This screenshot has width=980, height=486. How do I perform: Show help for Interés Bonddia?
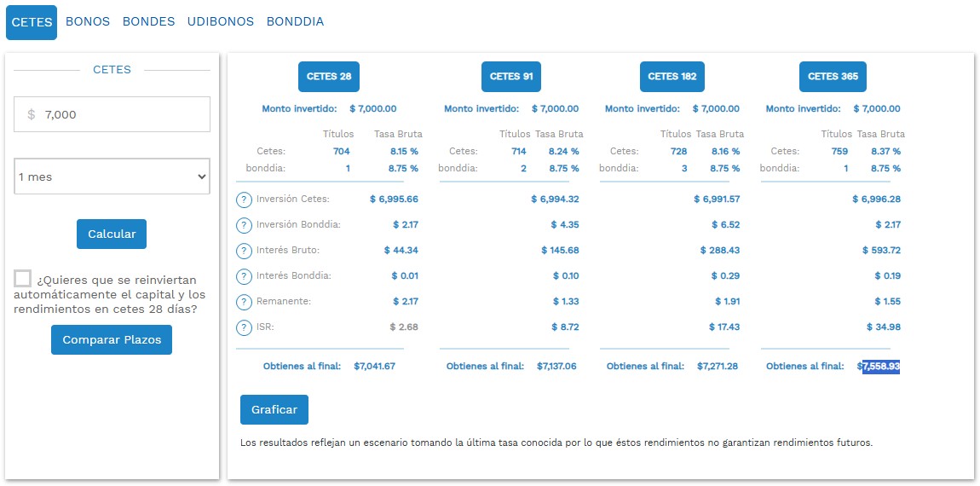point(245,276)
